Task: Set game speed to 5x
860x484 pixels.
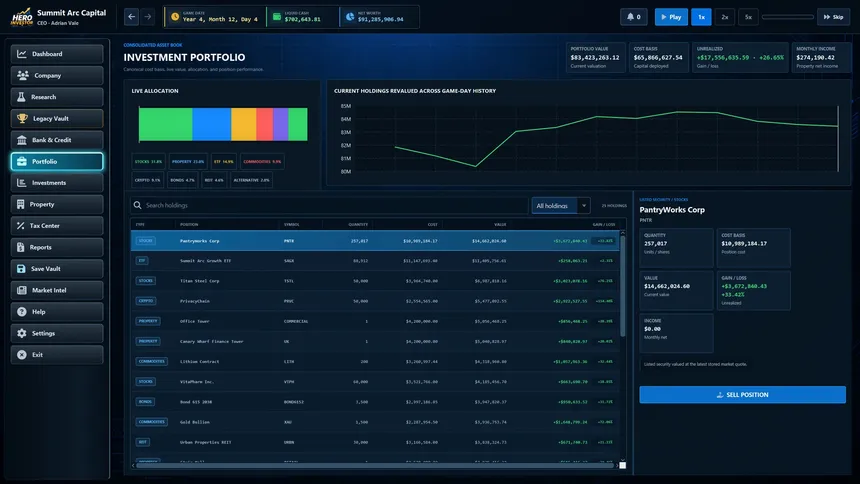Action: (748, 17)
